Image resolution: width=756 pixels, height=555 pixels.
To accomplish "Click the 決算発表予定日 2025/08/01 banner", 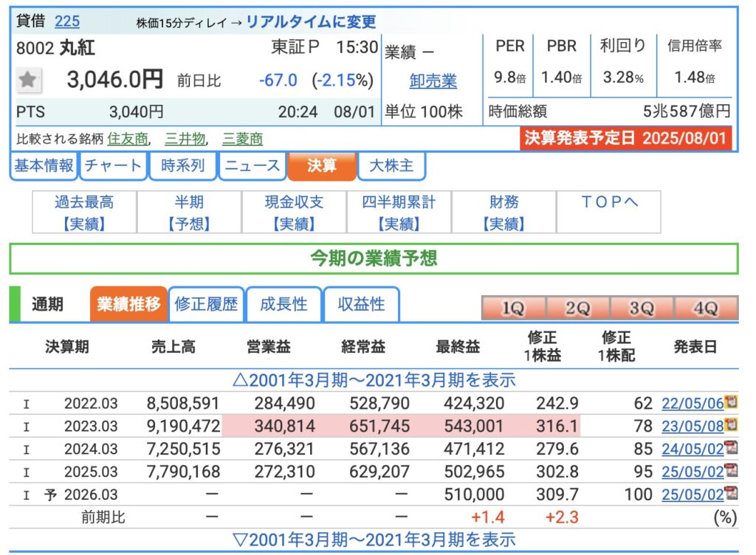I will (625, 138).
